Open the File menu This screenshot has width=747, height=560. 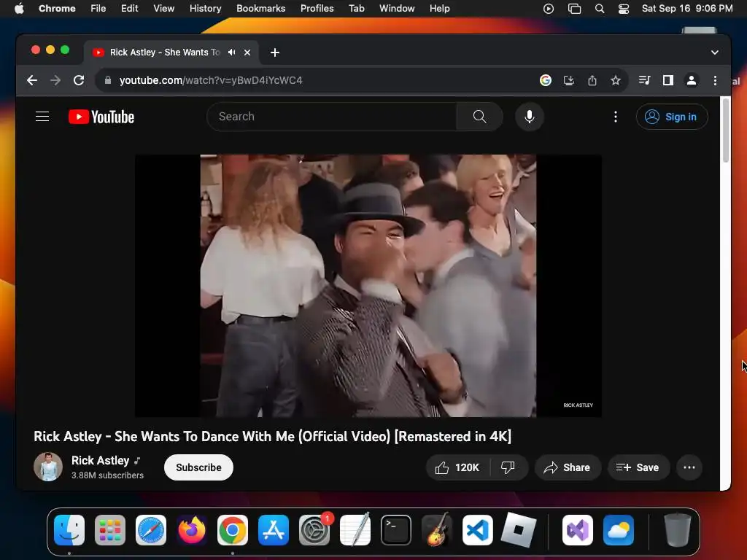tap(98, 9)
